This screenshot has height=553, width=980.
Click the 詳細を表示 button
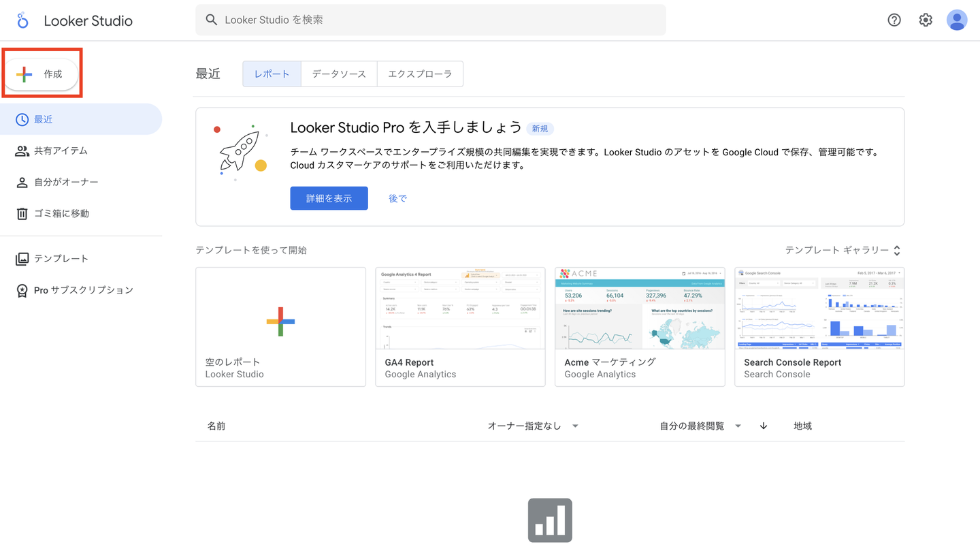(329, 198)
